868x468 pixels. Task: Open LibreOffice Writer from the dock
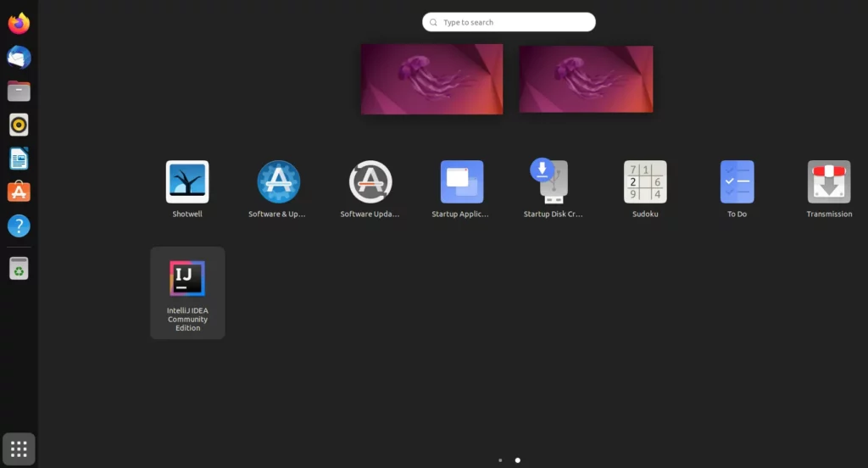(19, 159)
